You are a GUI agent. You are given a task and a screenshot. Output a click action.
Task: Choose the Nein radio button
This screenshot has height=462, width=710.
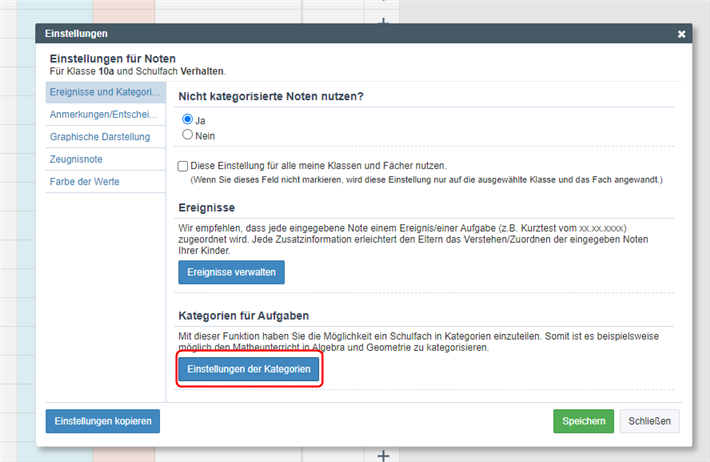[x=187, y=135]
